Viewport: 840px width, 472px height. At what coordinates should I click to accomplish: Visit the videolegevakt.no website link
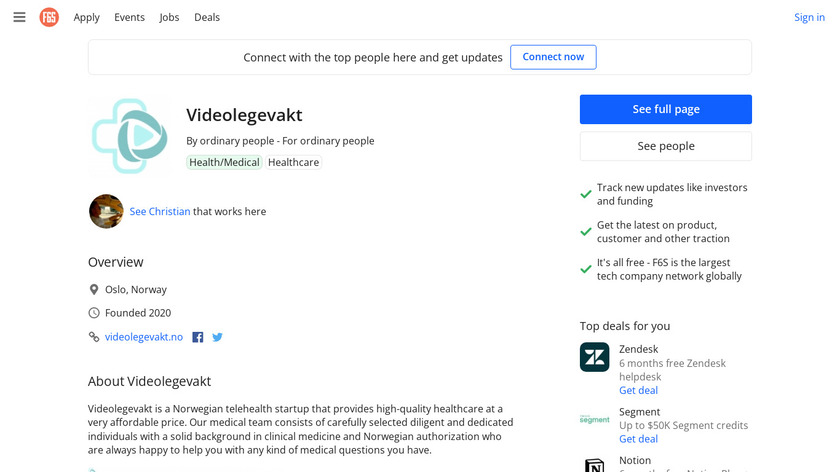coord(144,337)
